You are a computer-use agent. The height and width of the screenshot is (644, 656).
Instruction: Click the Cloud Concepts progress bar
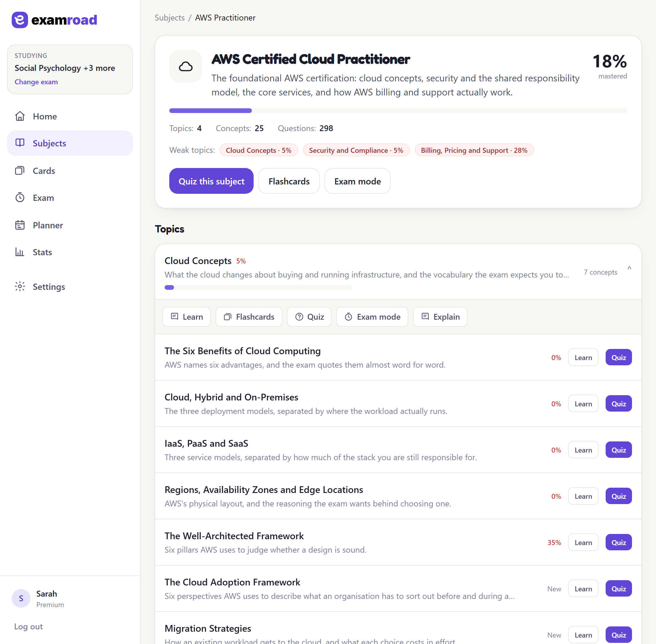click(258, 287)
